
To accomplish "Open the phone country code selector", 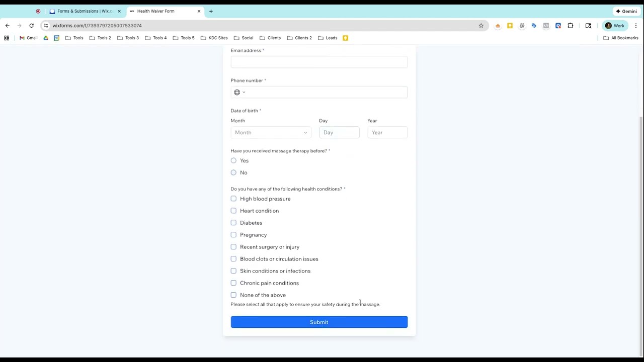I will coord(239,92).
